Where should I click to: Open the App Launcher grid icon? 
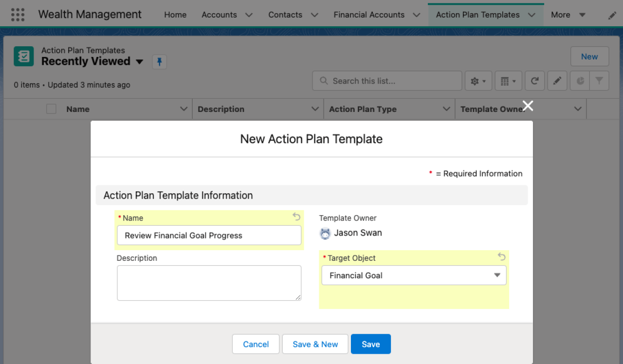(18, 15)
